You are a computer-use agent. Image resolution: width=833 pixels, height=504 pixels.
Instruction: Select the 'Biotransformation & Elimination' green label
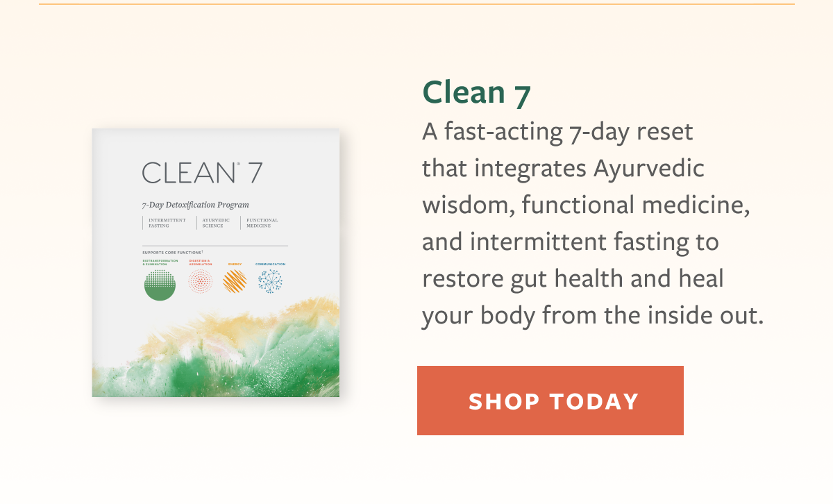[160, 262]
